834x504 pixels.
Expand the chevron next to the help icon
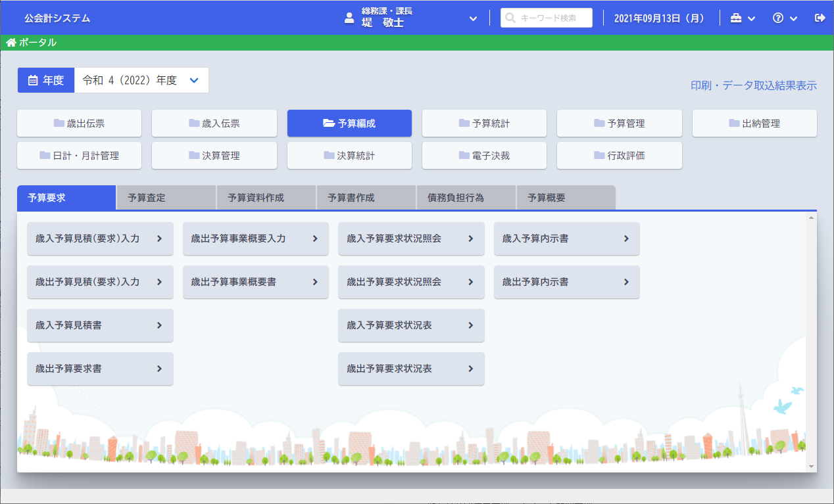793,18
